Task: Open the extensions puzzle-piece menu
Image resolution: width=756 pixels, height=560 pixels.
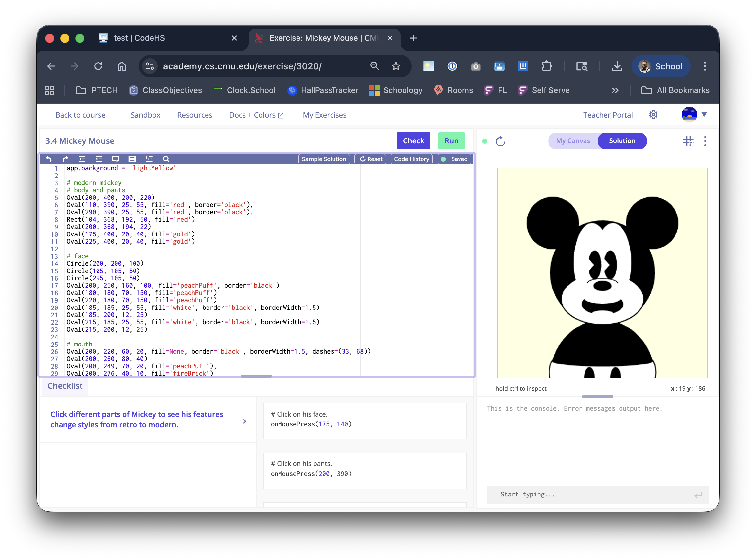Action: [x=546, y=66]
